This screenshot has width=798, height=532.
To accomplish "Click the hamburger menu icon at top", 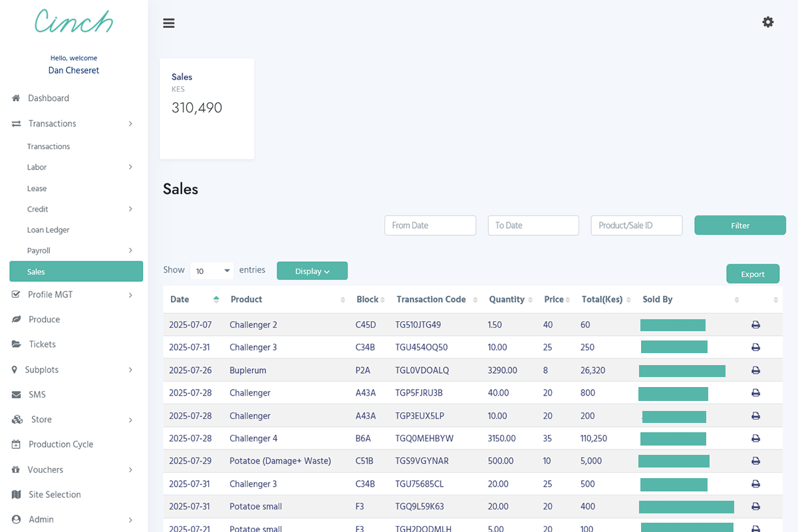I will (x=168, y=23).
